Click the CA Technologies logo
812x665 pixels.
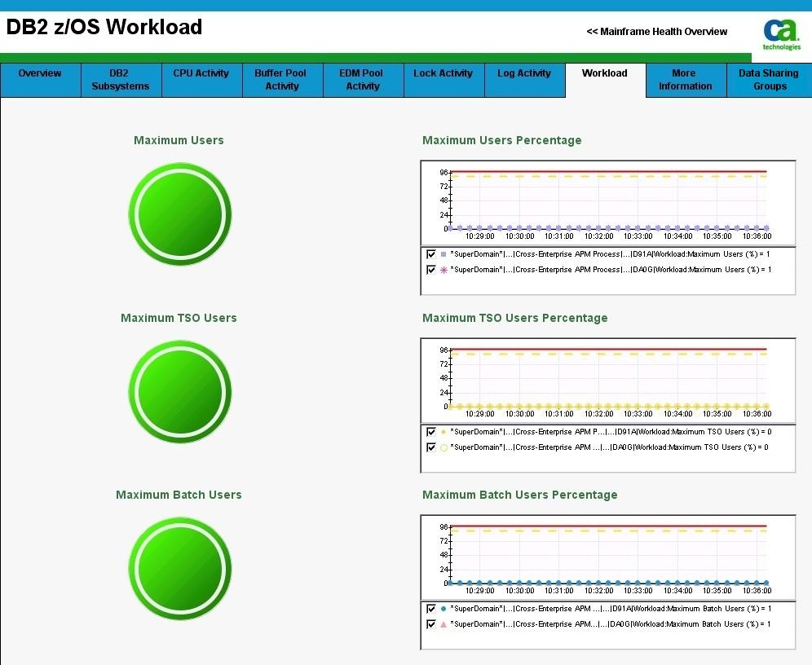[781, 34]
